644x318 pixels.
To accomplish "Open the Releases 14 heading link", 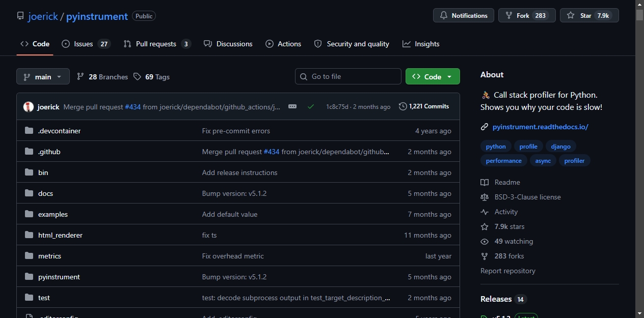I will (x=503, y=299).
